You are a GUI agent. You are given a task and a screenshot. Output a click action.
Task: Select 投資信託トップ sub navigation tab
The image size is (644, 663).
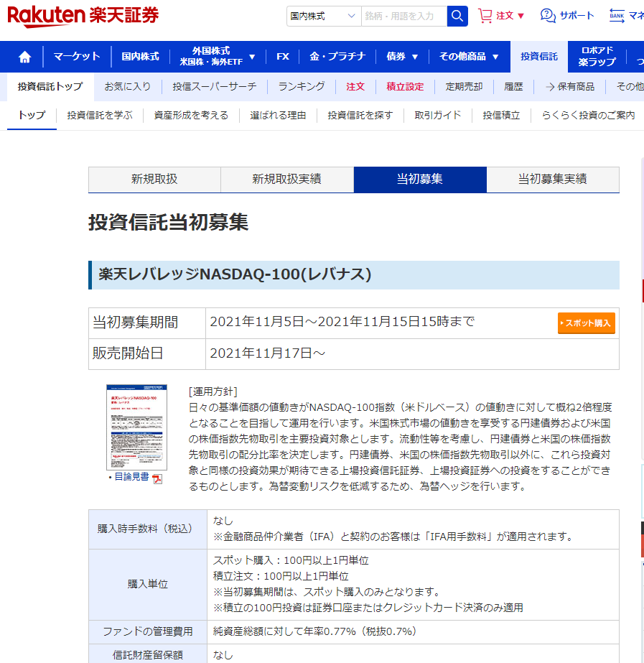(50, 87)
